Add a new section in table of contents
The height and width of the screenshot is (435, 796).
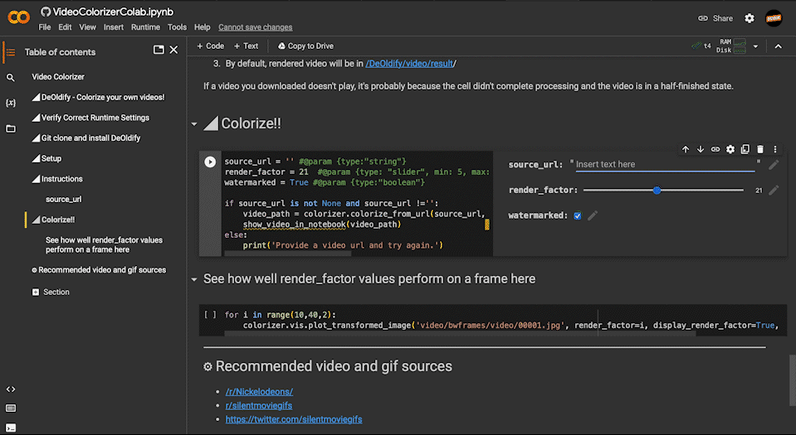[50, 292]
